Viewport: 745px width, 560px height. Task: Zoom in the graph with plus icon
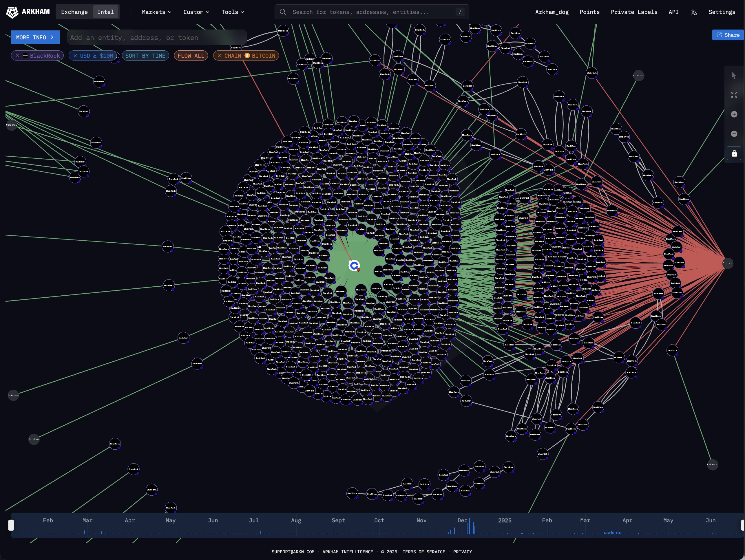click(734, 114)
